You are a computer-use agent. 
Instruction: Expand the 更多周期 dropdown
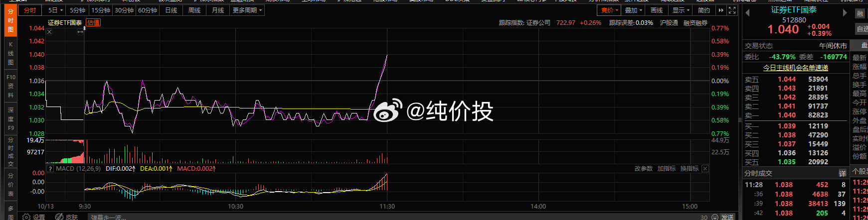[247, 10]
